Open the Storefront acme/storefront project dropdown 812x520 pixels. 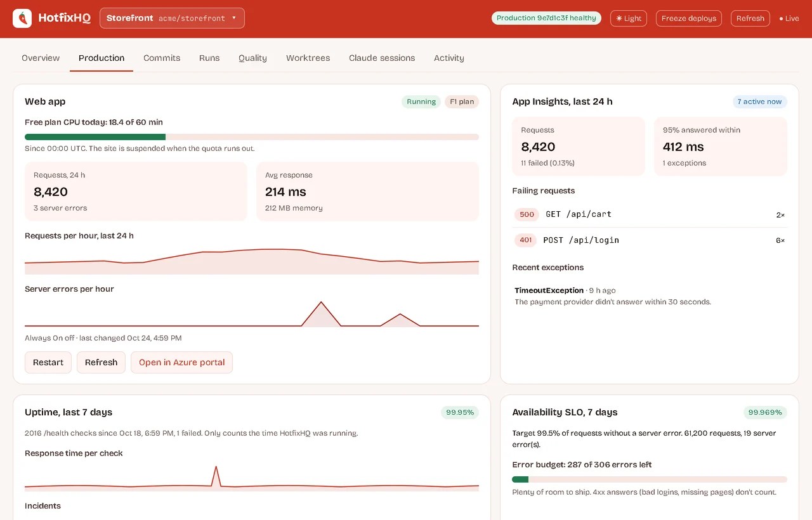click(172, 18)
